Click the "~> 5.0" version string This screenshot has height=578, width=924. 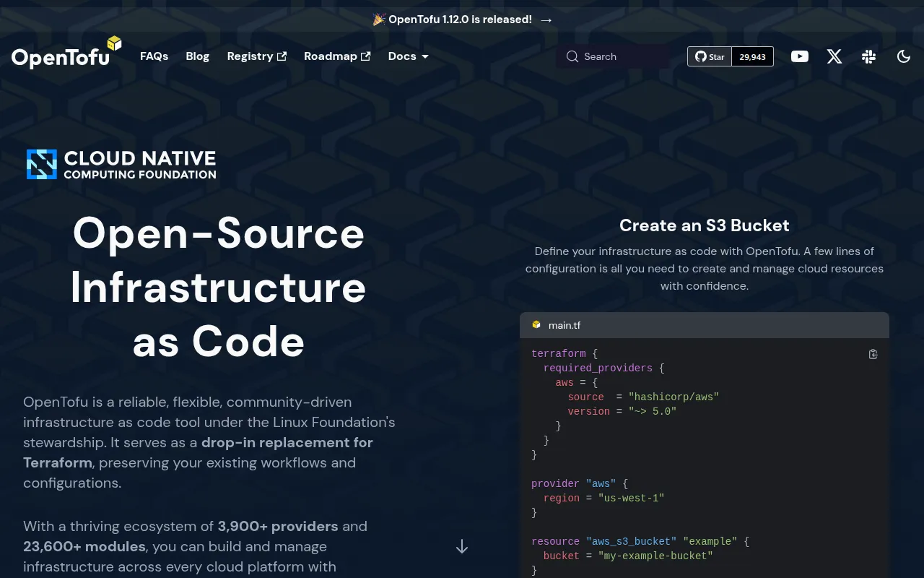point(653,411)
